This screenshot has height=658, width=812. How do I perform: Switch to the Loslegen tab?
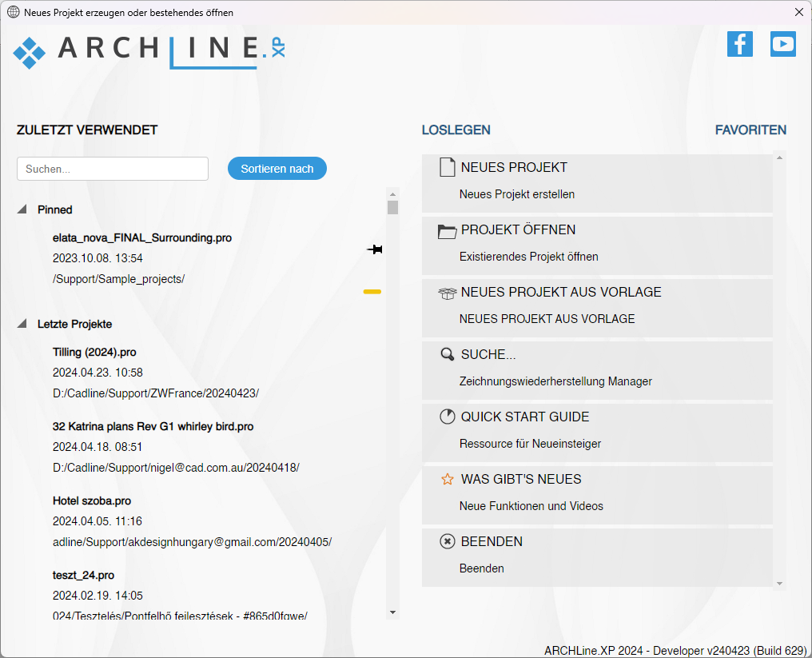(456, 130)
